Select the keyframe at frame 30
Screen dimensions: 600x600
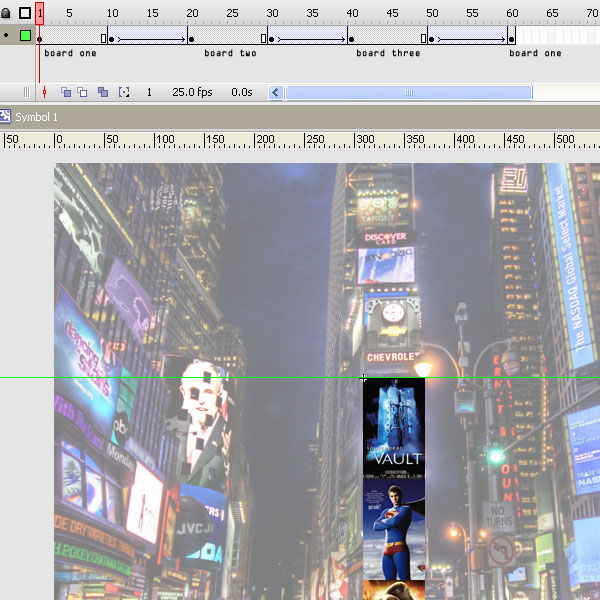click(271, 39)
